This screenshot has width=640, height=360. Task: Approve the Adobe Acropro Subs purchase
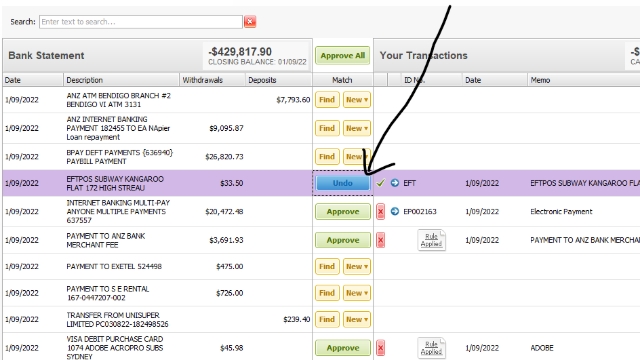342,348
